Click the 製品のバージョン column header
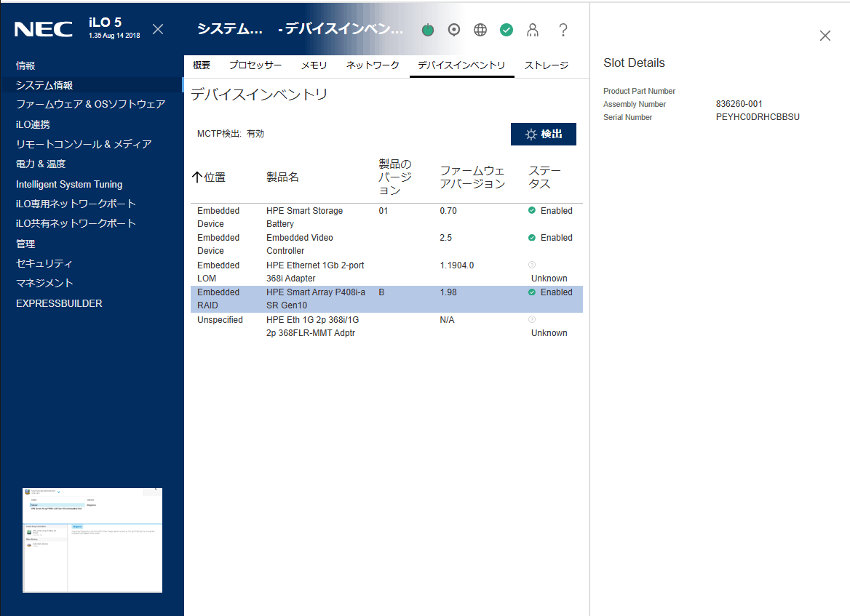The image size is (850, 616). point(395,177)
